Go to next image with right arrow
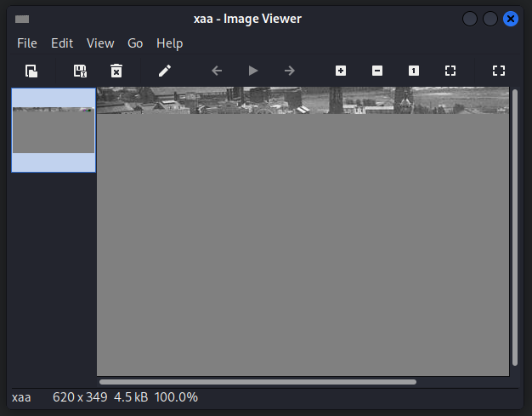 point(290,71)
